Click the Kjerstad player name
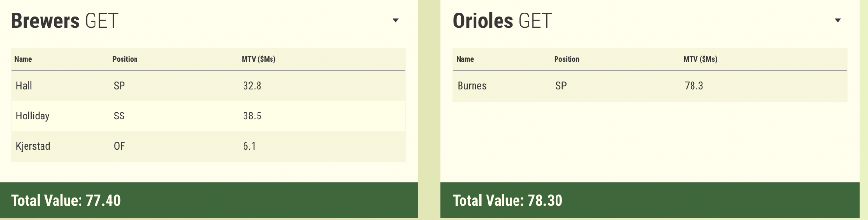Viewport: 868px width, 220px height. point(33,146)
